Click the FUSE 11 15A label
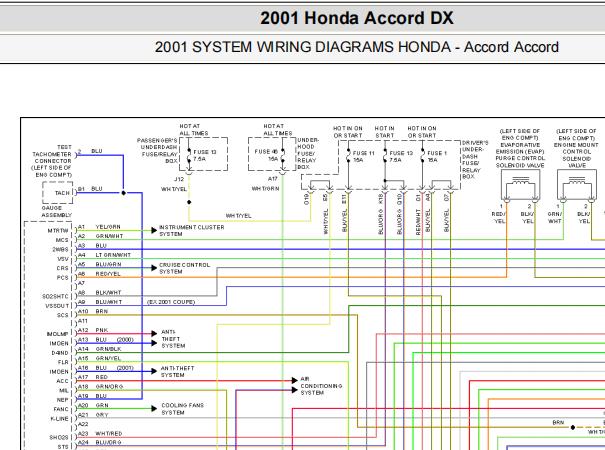 coord(363,156)
